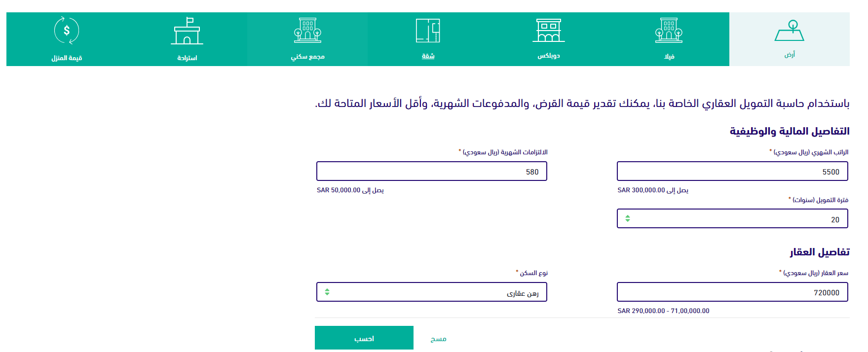Click the استراحة tab label text
868x352 pixels.
pos(187,58)
